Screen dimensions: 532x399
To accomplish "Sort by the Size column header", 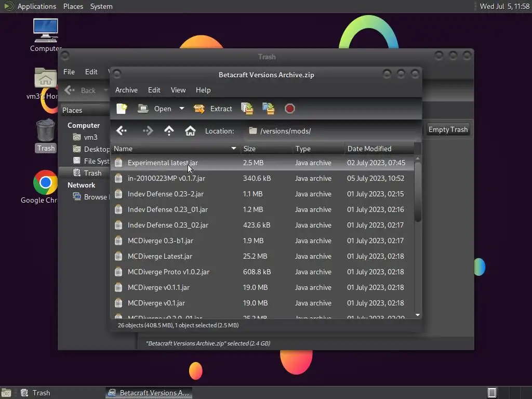I will (267, 149).
